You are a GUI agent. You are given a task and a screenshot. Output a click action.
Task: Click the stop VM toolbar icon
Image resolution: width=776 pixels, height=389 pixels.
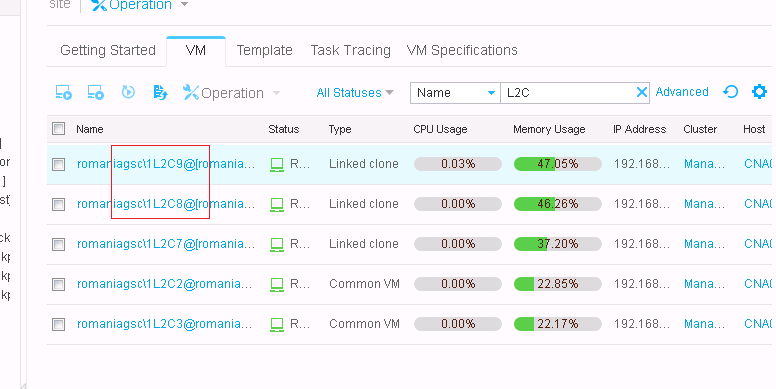pos(96,92)
